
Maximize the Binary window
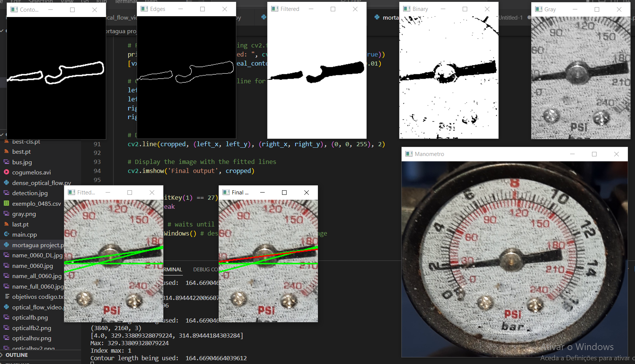465,9
